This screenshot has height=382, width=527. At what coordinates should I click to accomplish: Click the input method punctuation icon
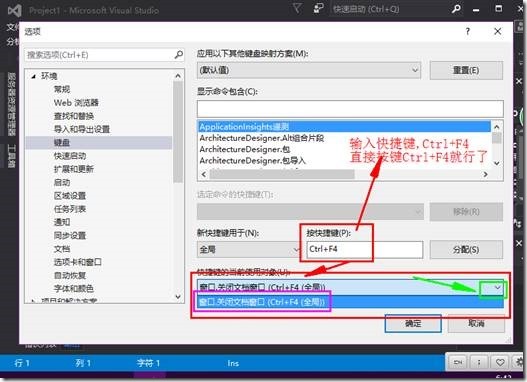[x=479, y=362]
